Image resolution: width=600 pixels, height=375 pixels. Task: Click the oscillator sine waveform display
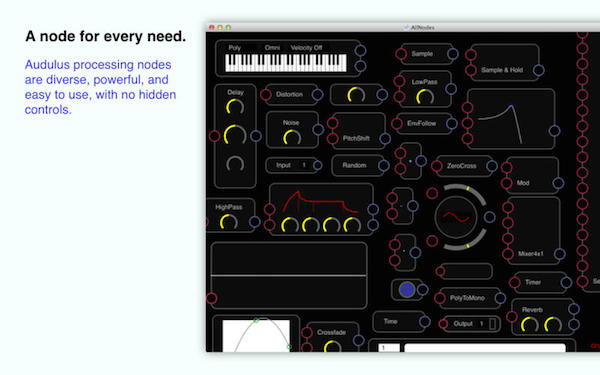click(456, 217)
